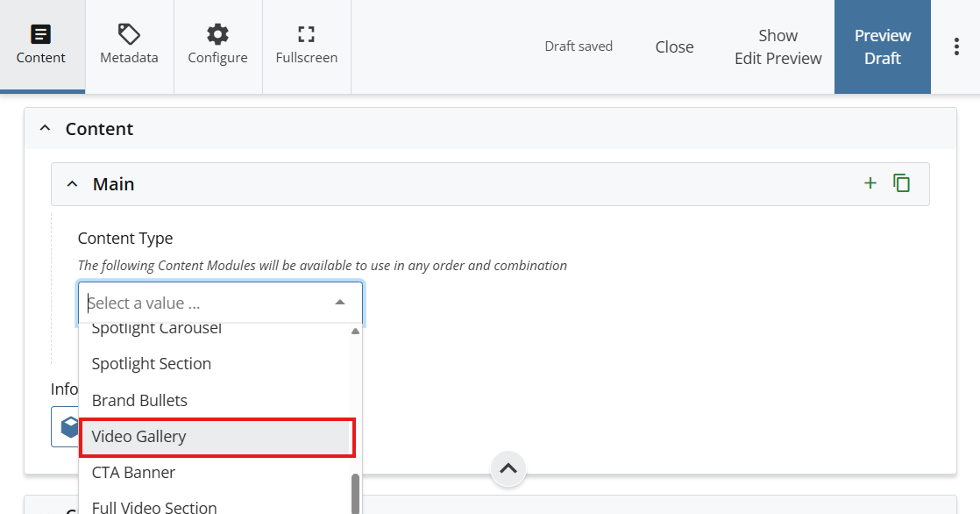The height and width of the screenshot is (514, 980).
Task: Close dropdown using the caret arrow
Action: coord(340,303)
